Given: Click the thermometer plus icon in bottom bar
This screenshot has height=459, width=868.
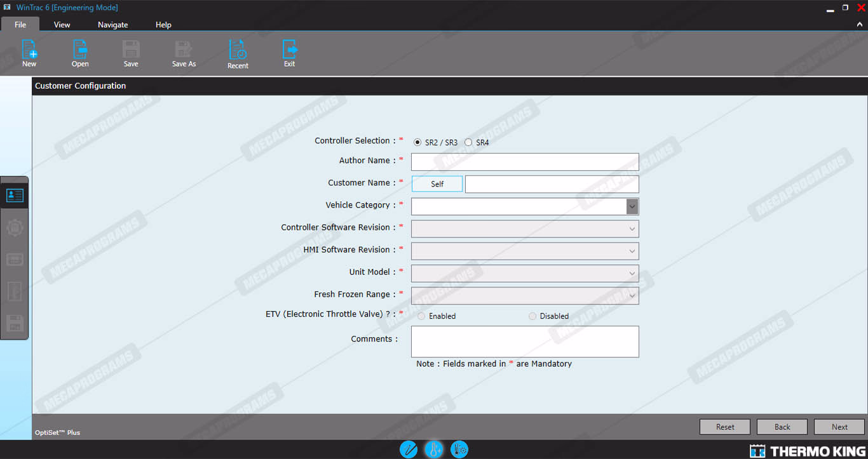Looking at the screenshot, I should pyautogui.click(x=434, y=449).
